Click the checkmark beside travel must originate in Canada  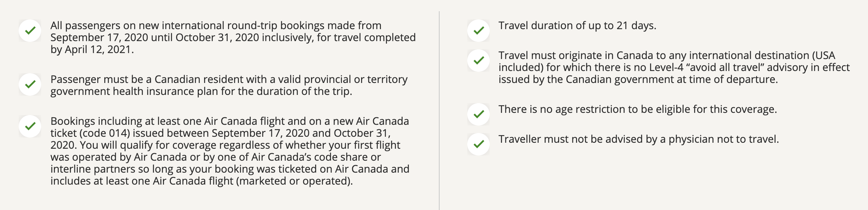pyautogui.click(x=478, y=60)
